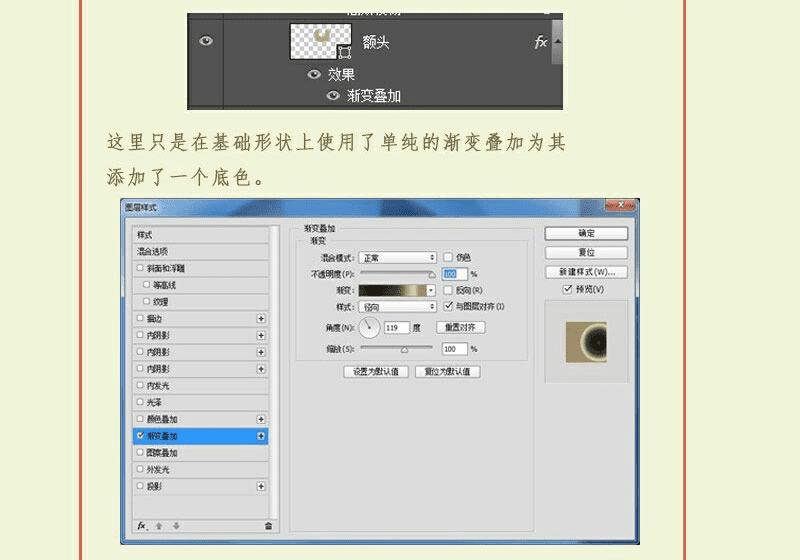Open the 混合模式 dropdown showing 正常
Screen dimensions: 800x560
pyautogui.click(x=397, y=258)
